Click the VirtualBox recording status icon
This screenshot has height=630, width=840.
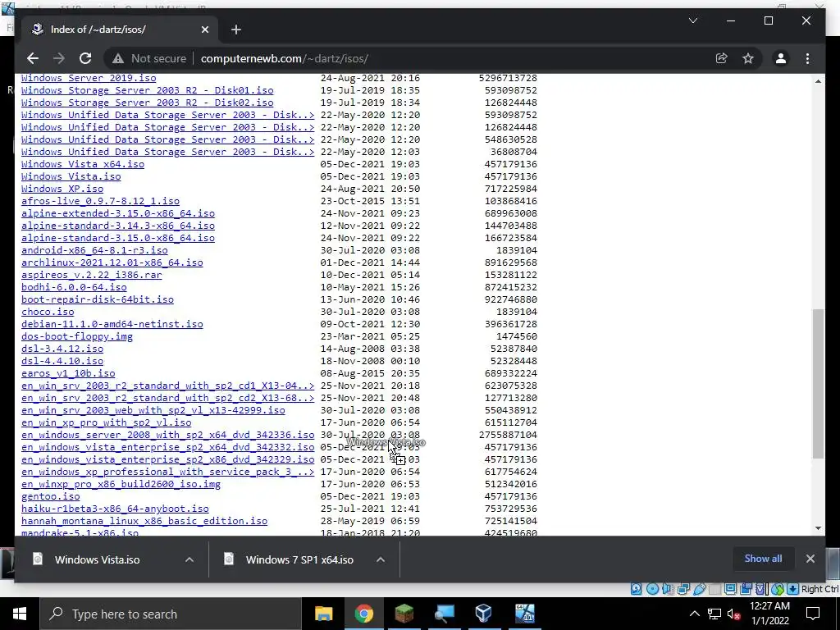click(745, 589)
